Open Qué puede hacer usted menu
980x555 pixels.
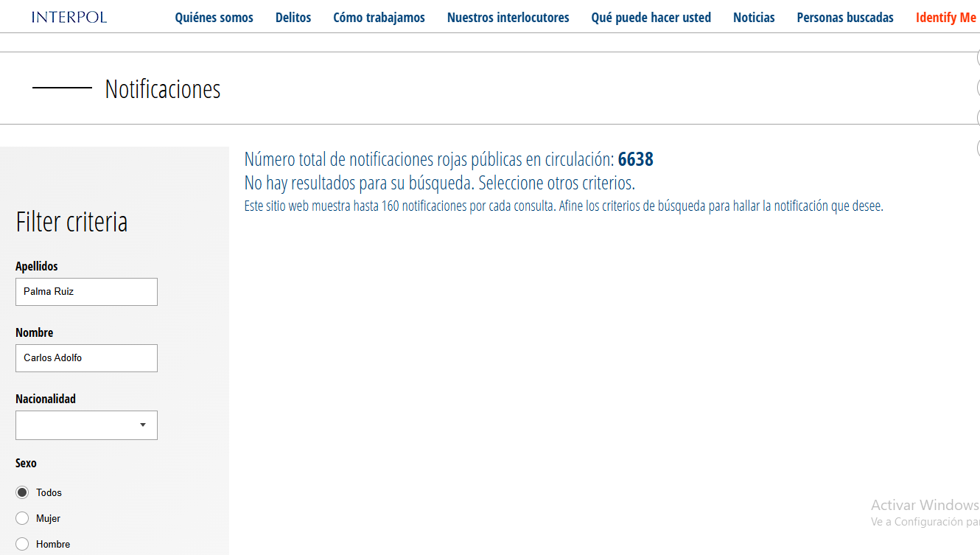[651, 18]
